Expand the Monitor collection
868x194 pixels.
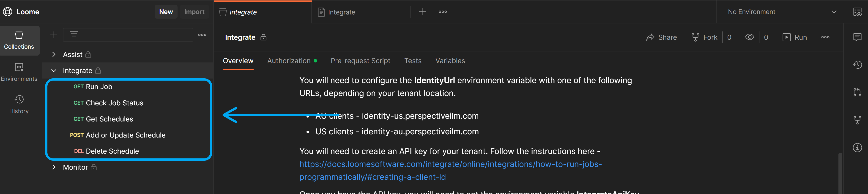click(54, 167)
